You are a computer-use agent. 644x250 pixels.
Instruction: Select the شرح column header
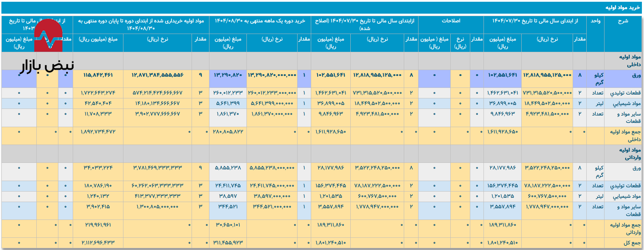pos(623,21)
